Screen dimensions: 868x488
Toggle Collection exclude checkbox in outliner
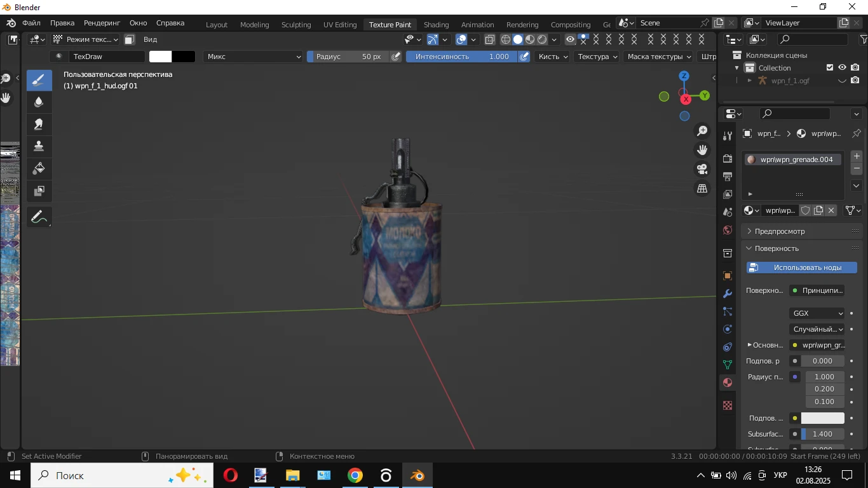(830, 68)
